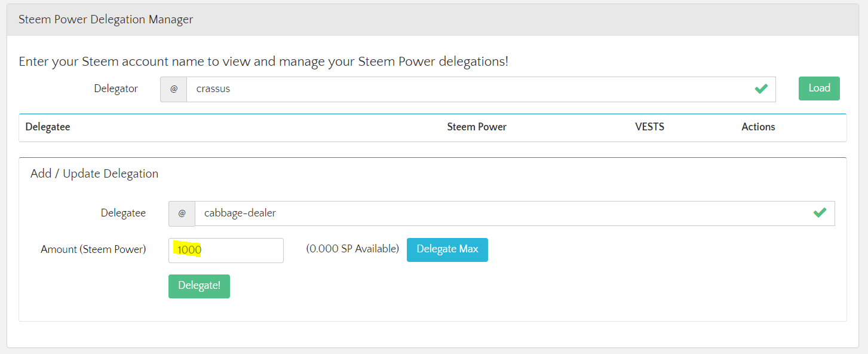Viewport: 868px width, 354px height.
Task: Click the green checkmark in Delegatee field
Action: (820, 213)
